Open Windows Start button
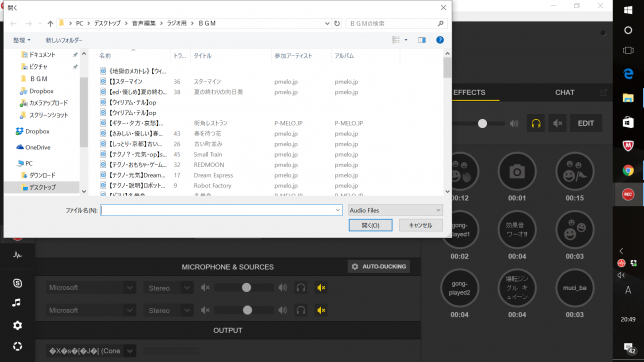Image resolution: width=644 pixels, height=362 pixels. pos(628,10)
